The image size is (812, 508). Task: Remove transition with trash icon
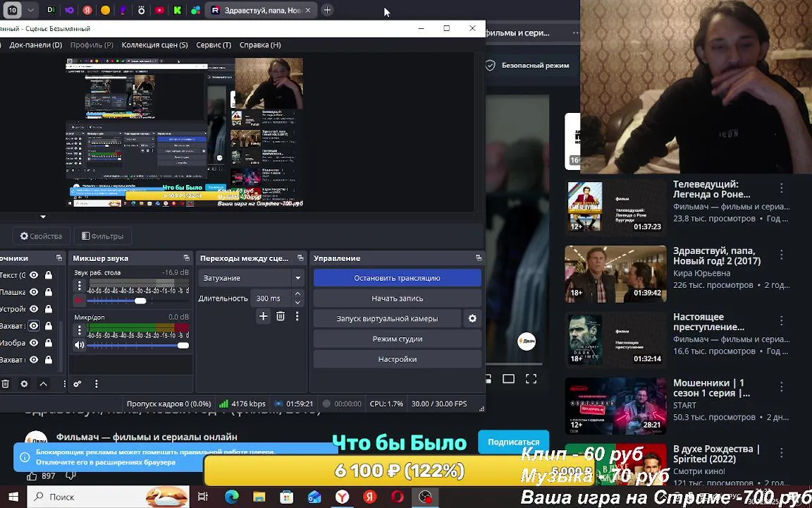tap(280, 316)
